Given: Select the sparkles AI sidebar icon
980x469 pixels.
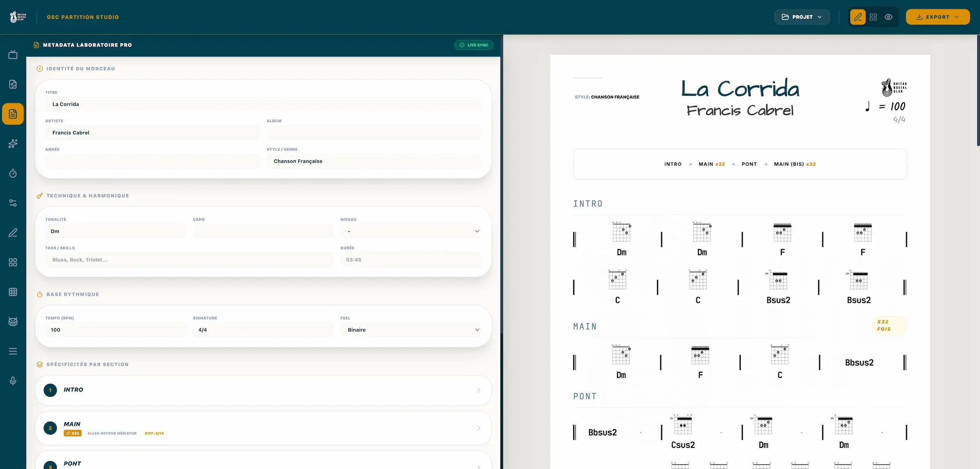Looking at the screenshot, I should tap(13, 143).
